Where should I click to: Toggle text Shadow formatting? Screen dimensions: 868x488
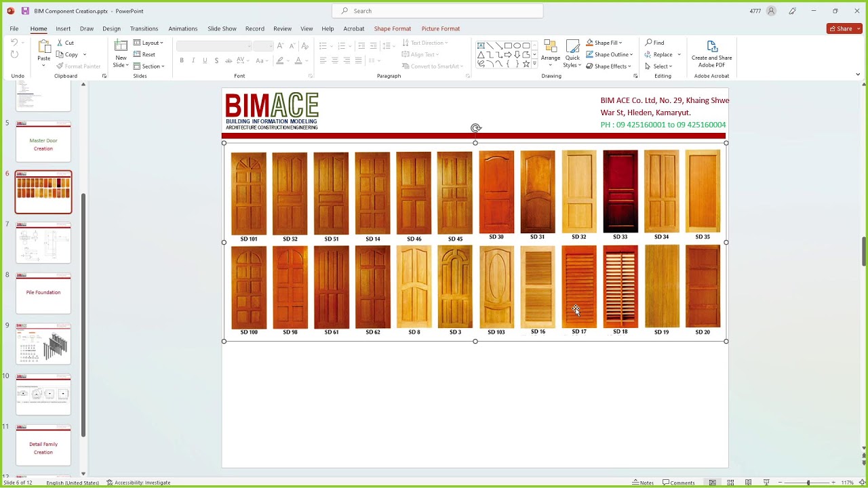[216, 60]
